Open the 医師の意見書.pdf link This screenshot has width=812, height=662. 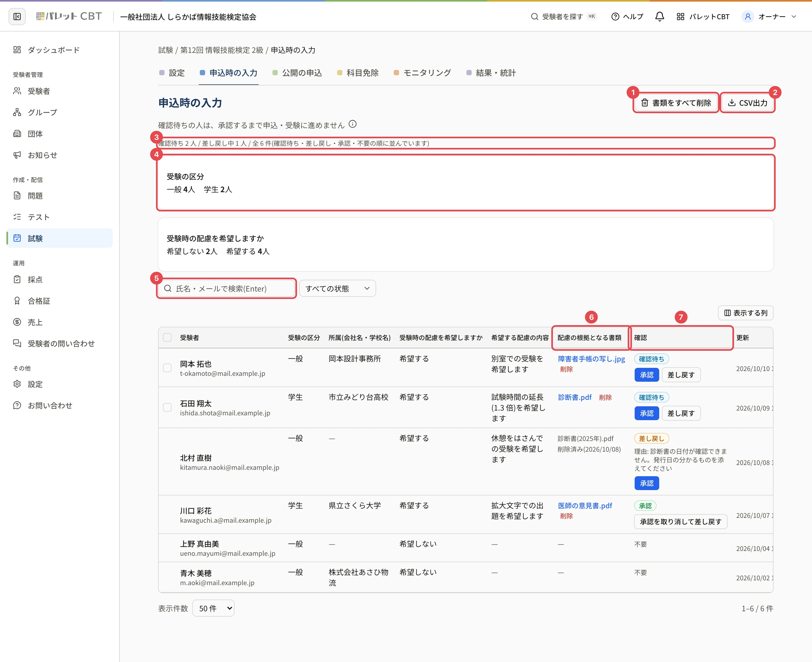[585, 506]
